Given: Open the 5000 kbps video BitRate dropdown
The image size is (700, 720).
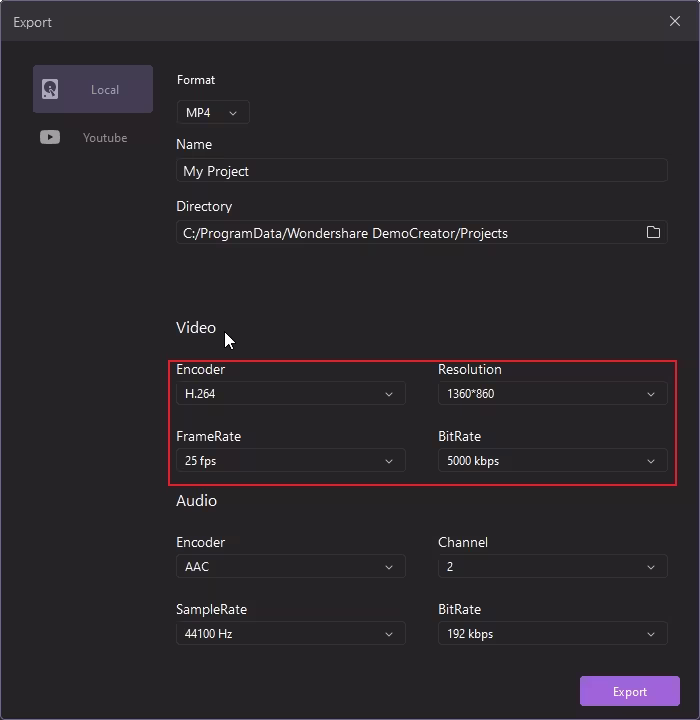Looking at the screenshot, I should (552, 461).
